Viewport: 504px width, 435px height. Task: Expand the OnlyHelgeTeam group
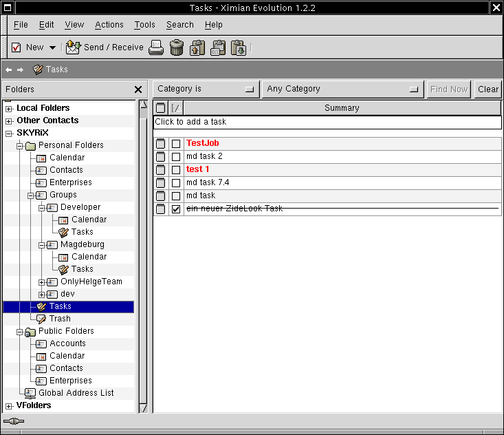[41, 282]
